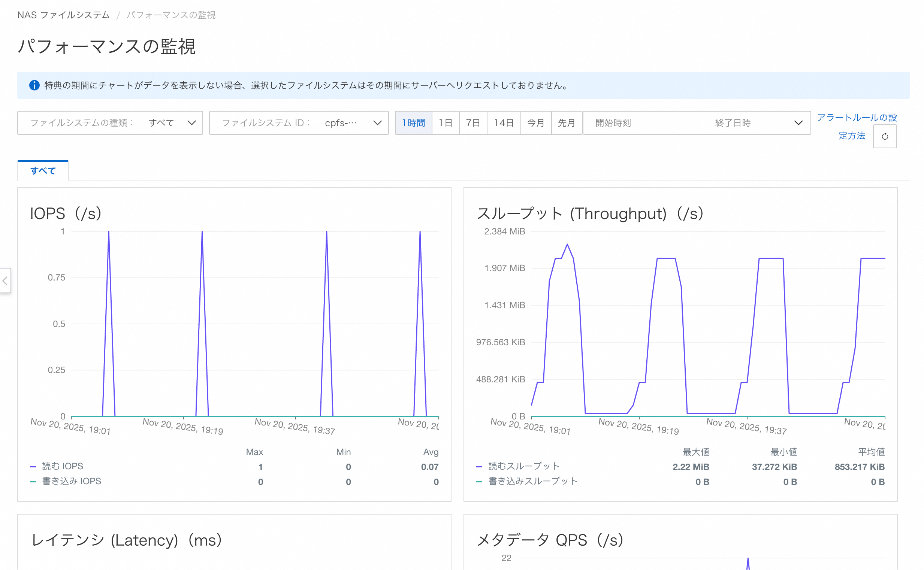924x570 pixels.
Task: Click the 1.907 MiB axis label
Action: coord(505,268)
